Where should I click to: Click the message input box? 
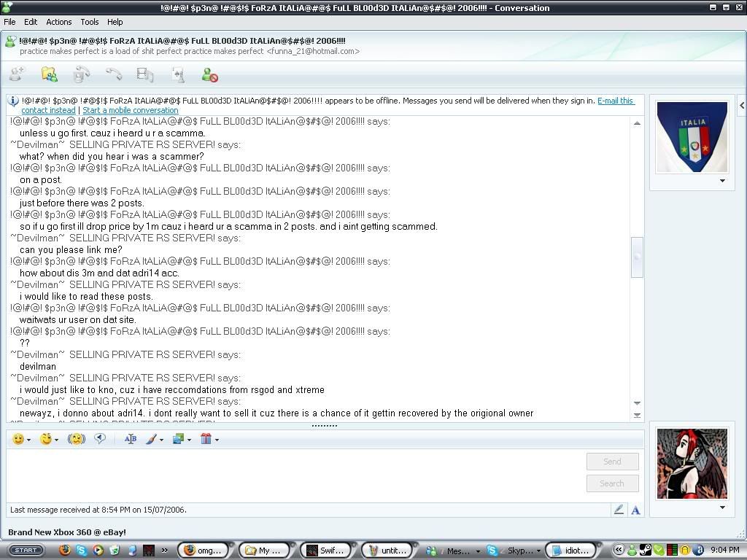pyautogui.click(x=292, y=474)
